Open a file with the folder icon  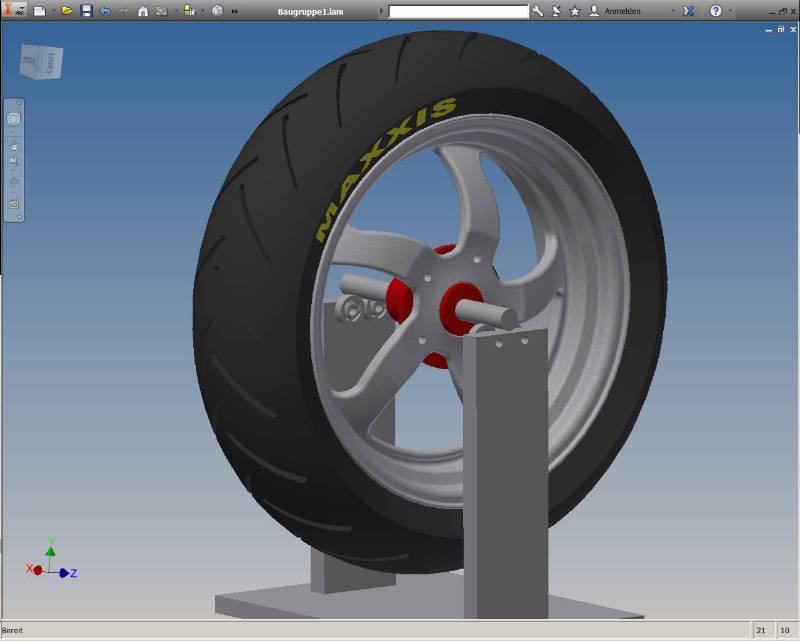click(x=67, y=11)
